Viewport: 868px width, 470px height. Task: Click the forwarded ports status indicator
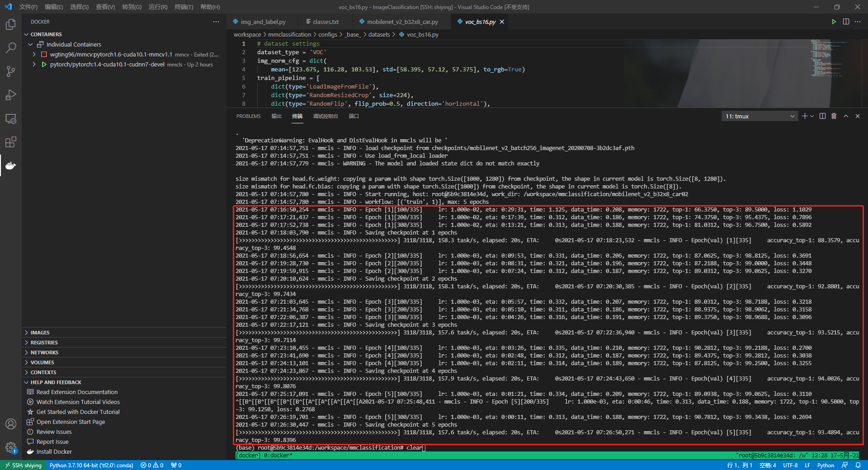point(176,465)
